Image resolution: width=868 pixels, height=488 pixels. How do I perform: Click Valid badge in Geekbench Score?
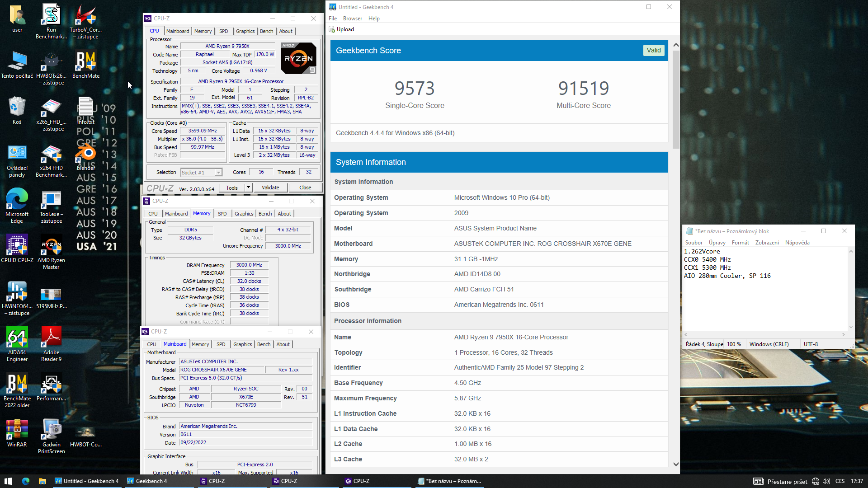click(x=653, y=50)
